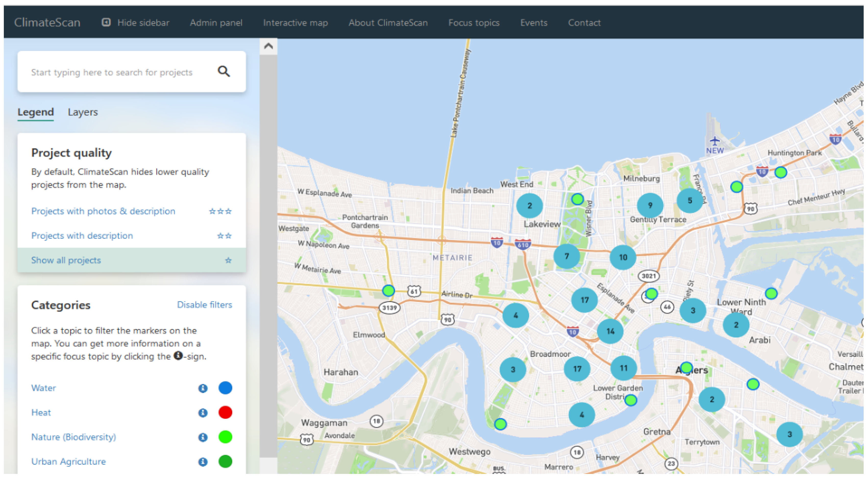Image resolution: width=868 pixels, height=479 pixels.
Task: Click Disable filters link
Action: [x=204, y=305]
